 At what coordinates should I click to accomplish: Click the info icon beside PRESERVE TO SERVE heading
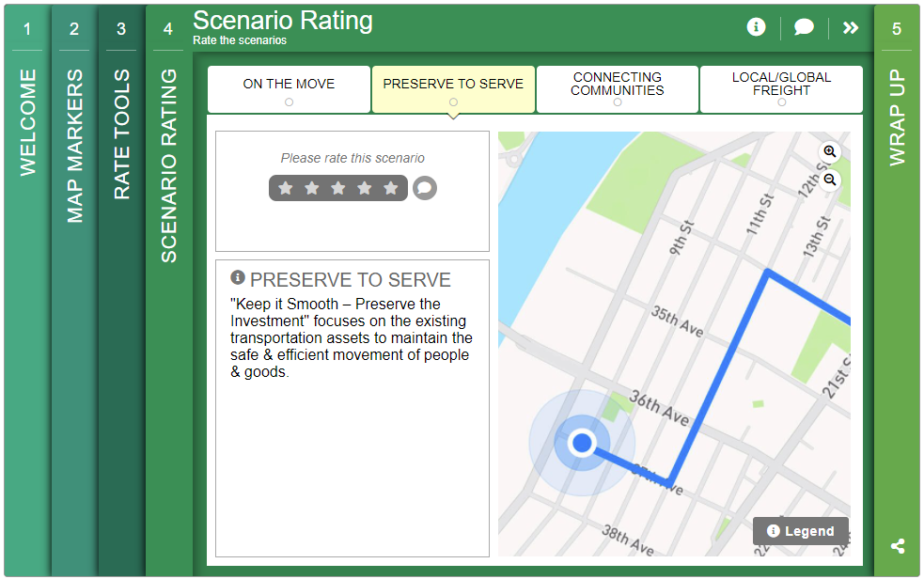pos(236,279)
